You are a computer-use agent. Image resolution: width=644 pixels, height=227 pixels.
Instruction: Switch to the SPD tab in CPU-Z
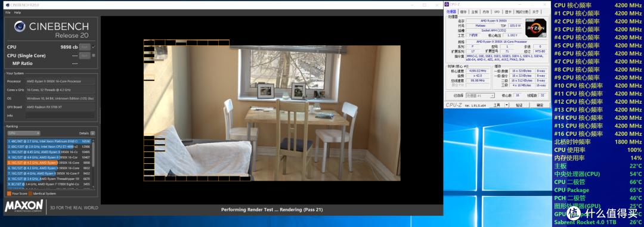[497, 12]
